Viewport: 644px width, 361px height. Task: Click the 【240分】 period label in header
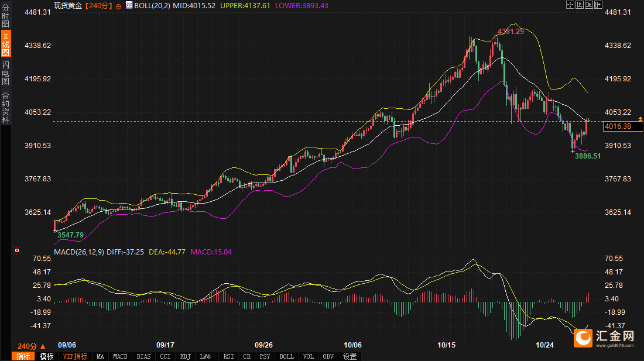[x=99, y=6]
